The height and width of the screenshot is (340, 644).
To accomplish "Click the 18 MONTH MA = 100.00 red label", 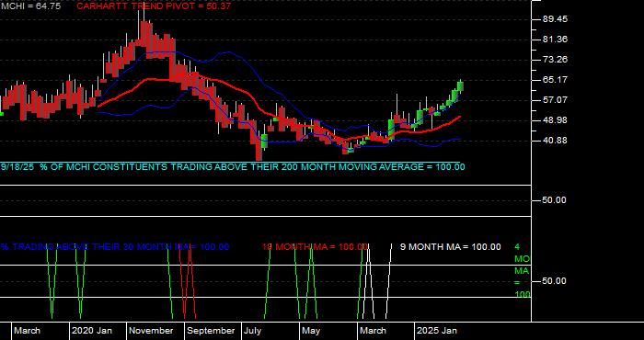I will pos(315,247).
